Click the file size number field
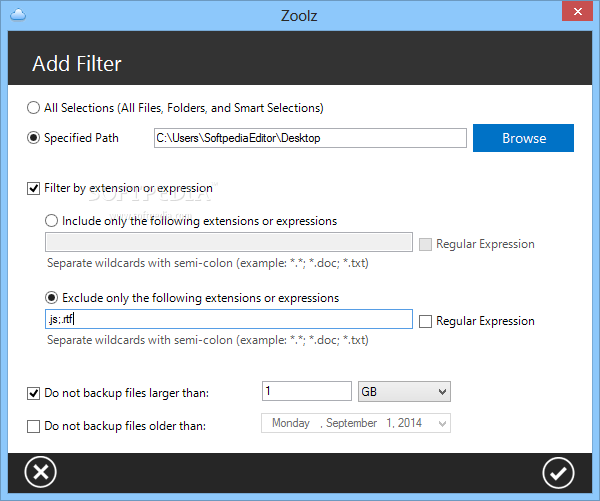 pos(305,392)
